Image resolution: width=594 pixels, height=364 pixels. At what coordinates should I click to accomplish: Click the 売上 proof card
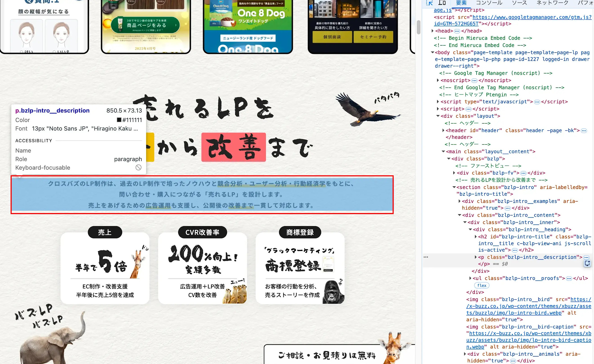tap(105, 265)
